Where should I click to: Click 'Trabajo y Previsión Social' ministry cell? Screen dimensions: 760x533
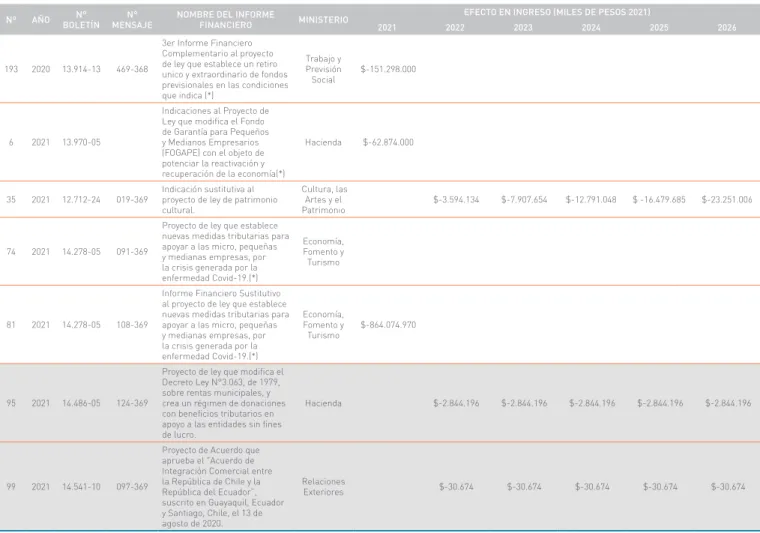(323, 69)
